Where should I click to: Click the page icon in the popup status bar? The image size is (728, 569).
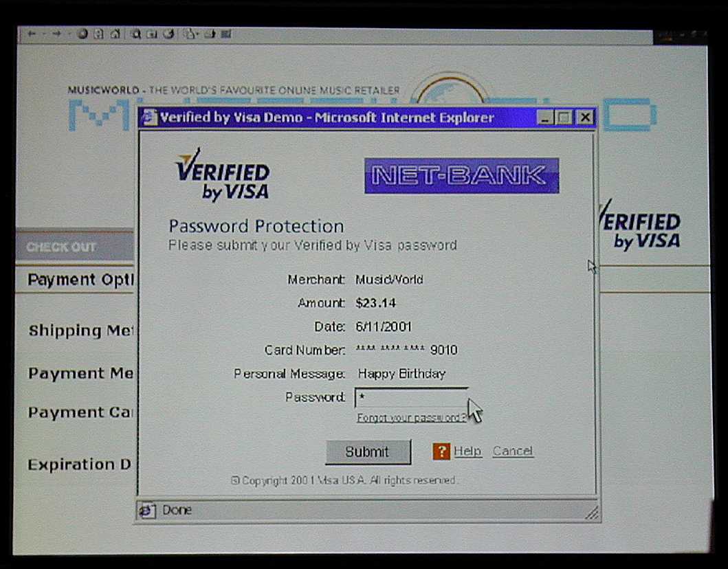click(147, 511)
